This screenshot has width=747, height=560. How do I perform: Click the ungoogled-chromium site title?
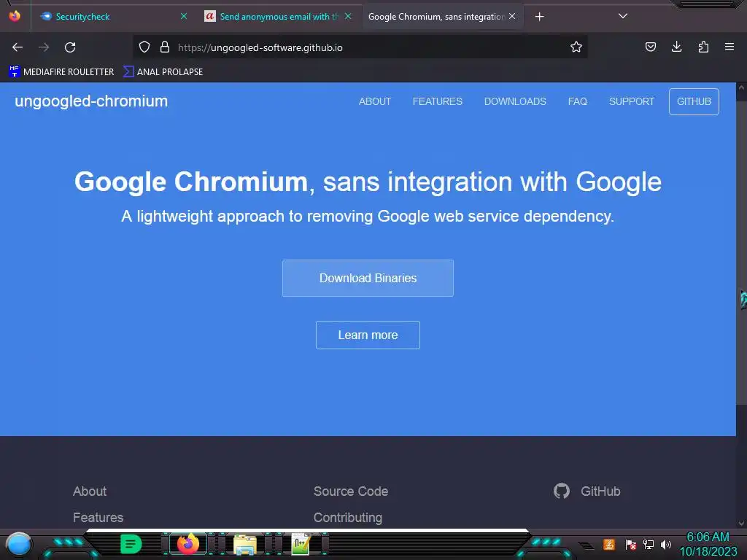91,101
